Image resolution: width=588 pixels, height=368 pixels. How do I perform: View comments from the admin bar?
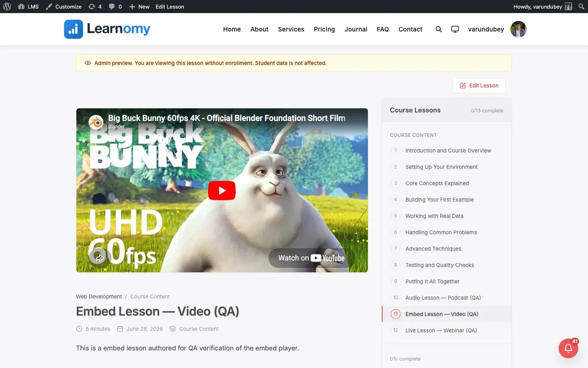pos(115,7)
